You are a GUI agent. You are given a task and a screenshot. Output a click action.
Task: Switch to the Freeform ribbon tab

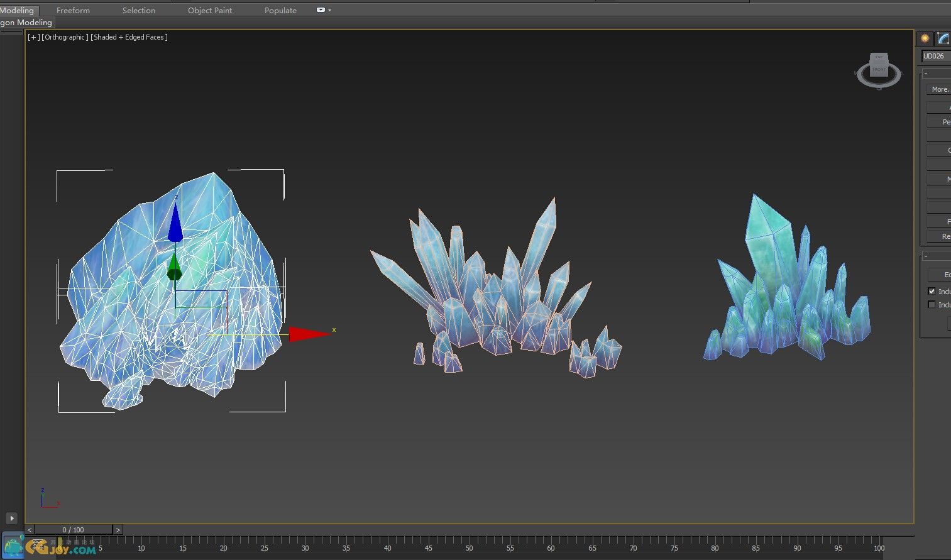[x=73, y=10]
